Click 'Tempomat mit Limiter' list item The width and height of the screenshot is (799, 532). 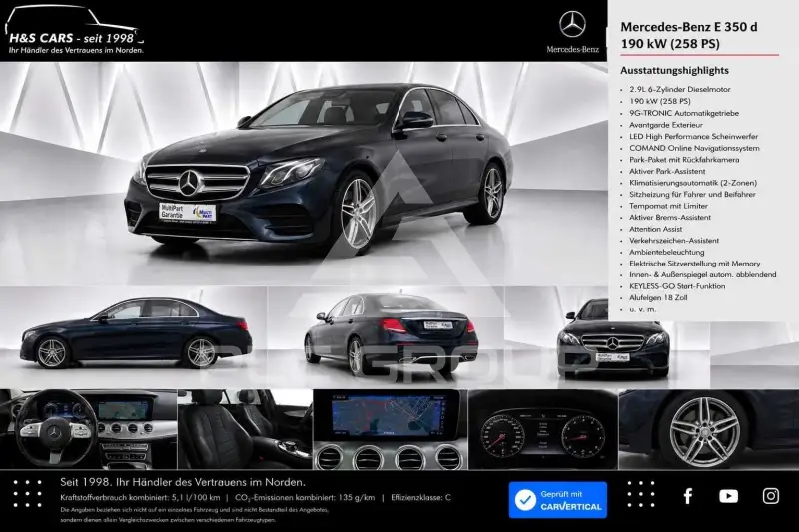click(668, 206)
